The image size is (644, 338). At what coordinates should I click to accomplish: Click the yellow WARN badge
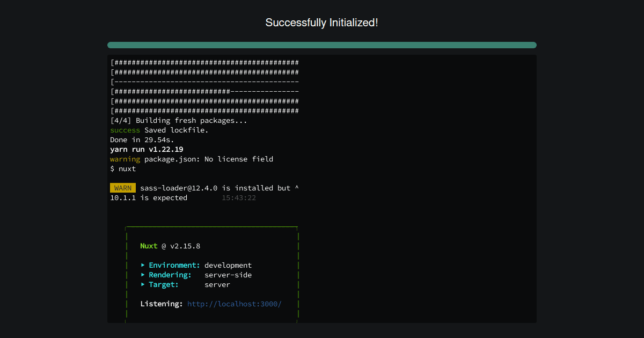(x=123, y=188)
